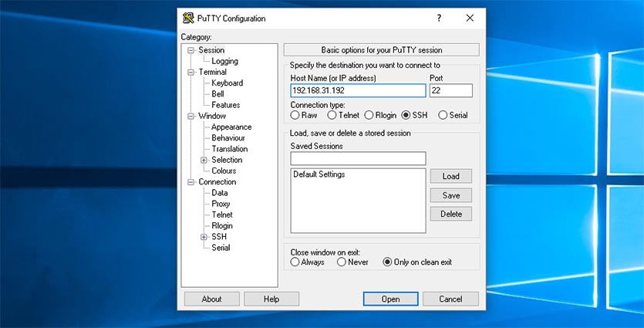Image resolution: width=644 pixels, height=328 pixels.
Task: Choose Raw connection type
Action: [x=295, y=115]
